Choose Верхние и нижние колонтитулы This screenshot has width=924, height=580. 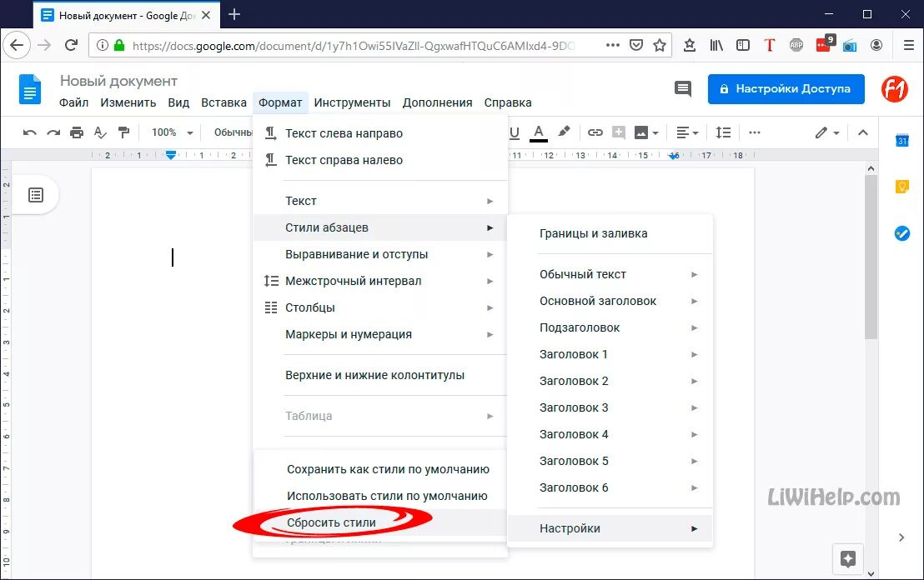pyautogui.click(x=380, y=375)
